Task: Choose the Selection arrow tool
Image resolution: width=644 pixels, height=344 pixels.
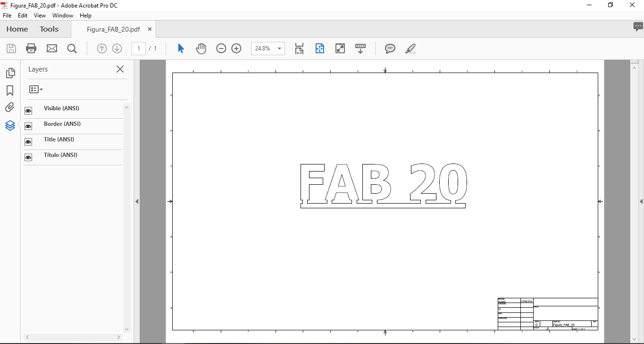Action: (x=181, y=48)
